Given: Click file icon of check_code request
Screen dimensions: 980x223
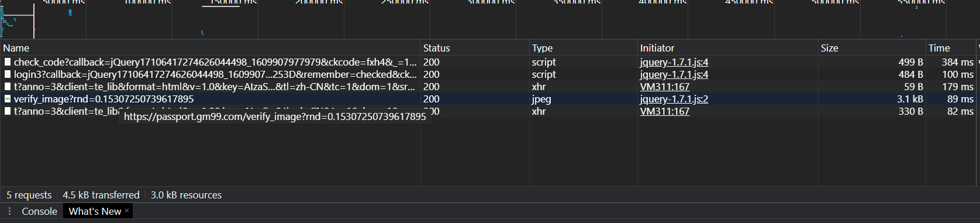Looking at the screenshot, I should coord(8,61).
